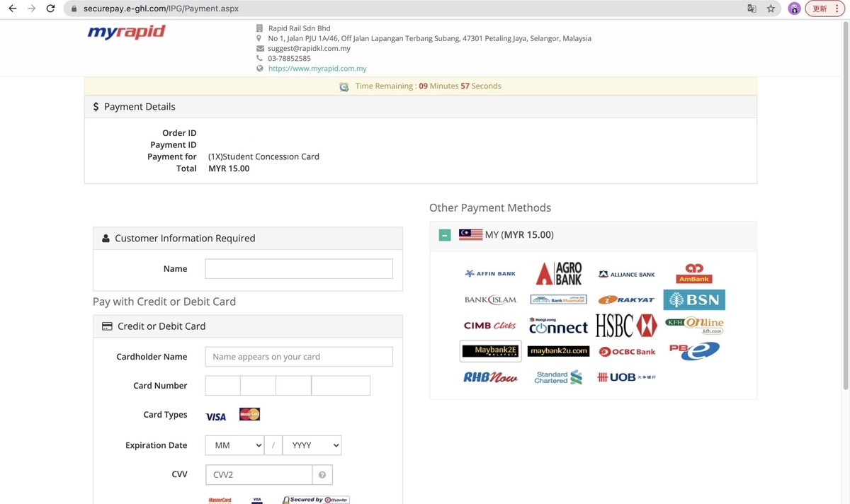This screenshot has height=504, width=850.
Task: Pay with Public Bank PBe logo
Action: [x=694, y=351]
